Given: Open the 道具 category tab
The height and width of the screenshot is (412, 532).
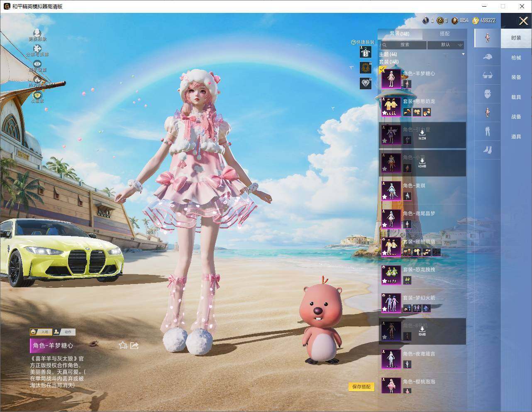Looking at the screenshot, I should [516, 136].
